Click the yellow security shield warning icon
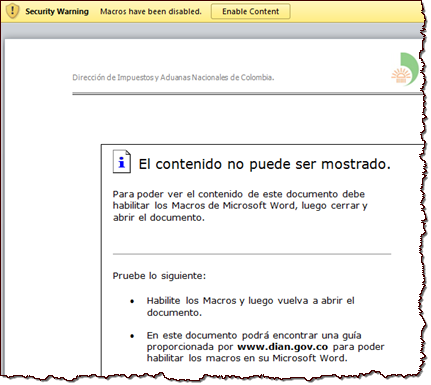The image size is (431, 385). coord(12,11)
